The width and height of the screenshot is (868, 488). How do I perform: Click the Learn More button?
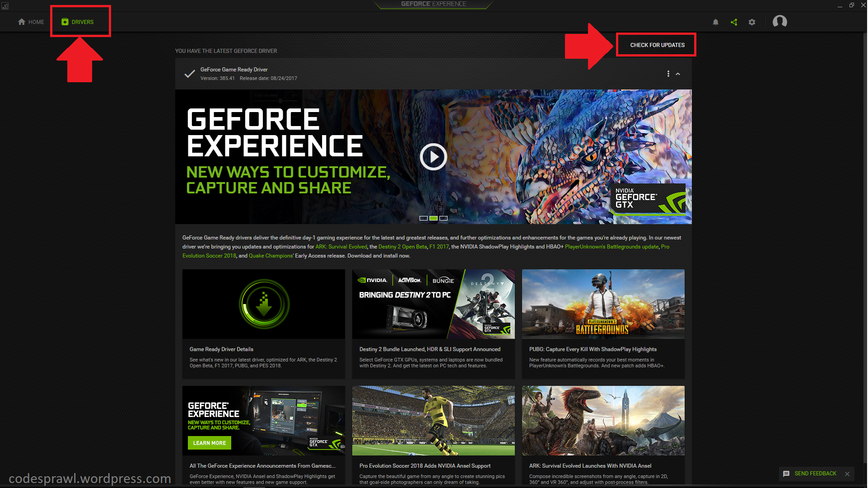[x=210, y=443]
